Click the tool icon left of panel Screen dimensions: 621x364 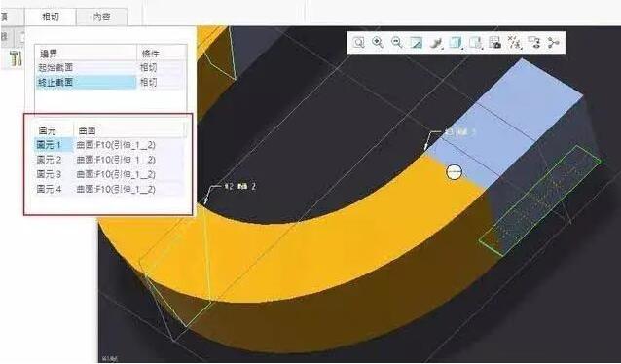[x=16, y=58]
